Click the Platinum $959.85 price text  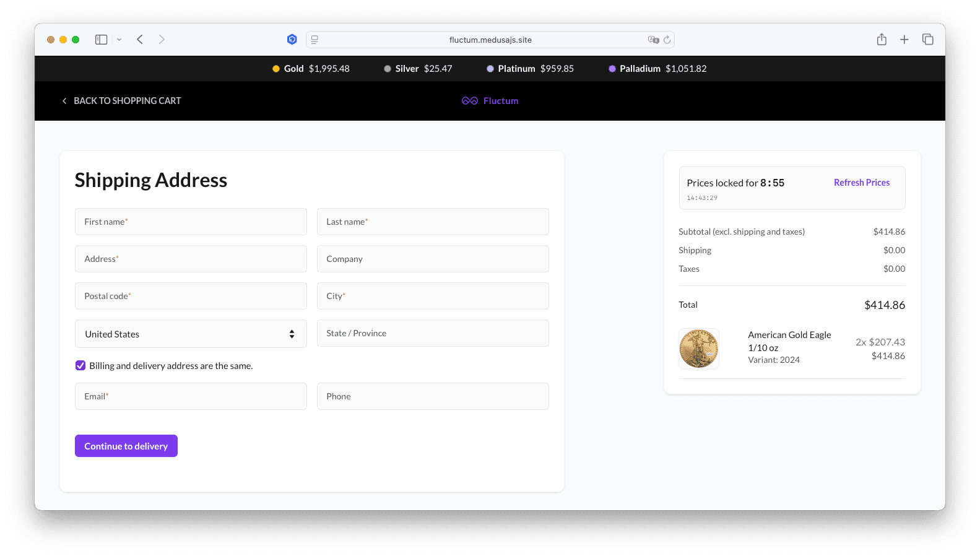click(x=536, y=69)
